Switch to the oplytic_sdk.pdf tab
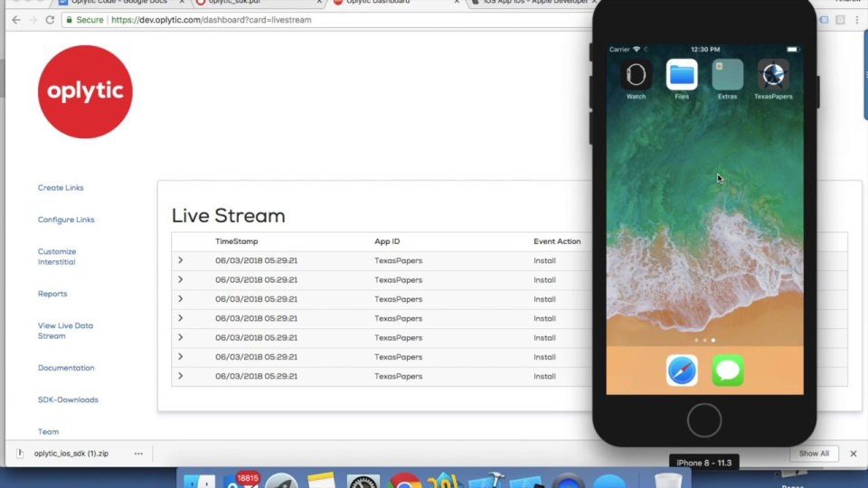 coord(258,2)
